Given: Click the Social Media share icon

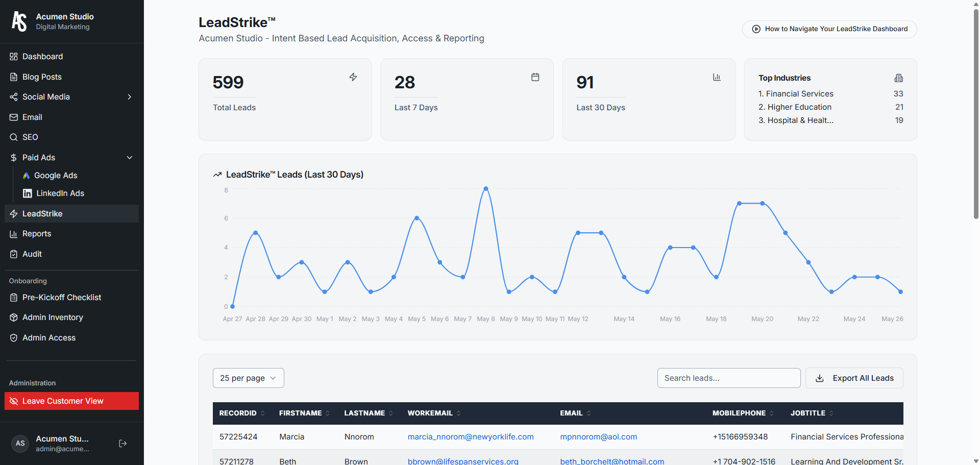Looking at the screenshot, I should click(x=14, y=97).
